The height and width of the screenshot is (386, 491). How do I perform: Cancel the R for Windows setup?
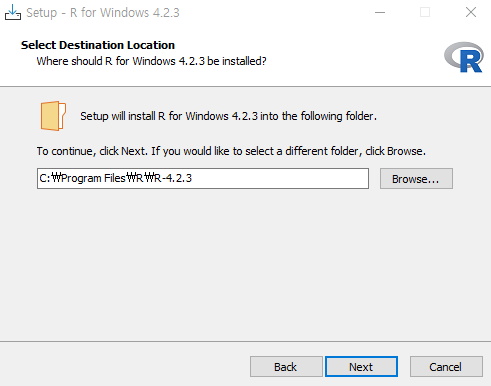pyautogui.click(x=446, y=367)
